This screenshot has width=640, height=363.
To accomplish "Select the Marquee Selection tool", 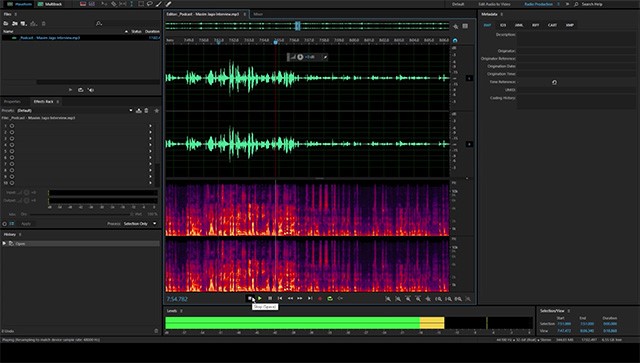I will [x=141, y=4].
